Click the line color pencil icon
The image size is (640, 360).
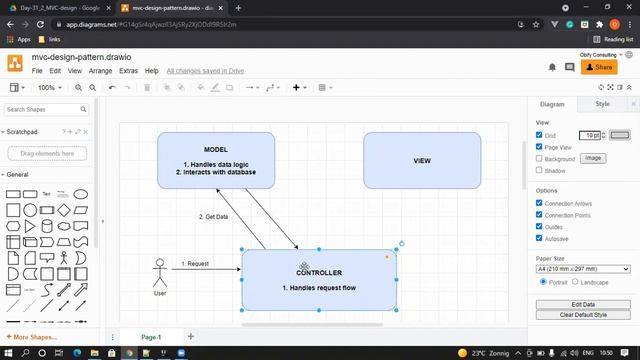coord(215,88)
